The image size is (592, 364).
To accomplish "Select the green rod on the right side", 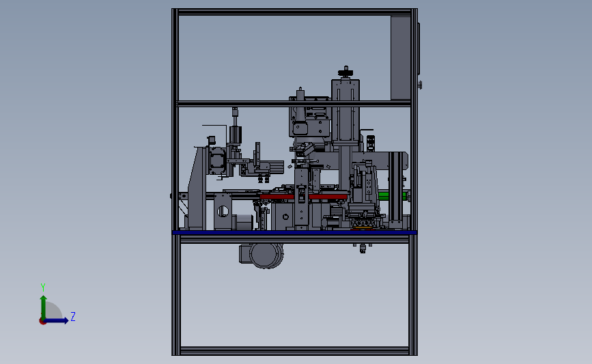I will coord(392,196).
